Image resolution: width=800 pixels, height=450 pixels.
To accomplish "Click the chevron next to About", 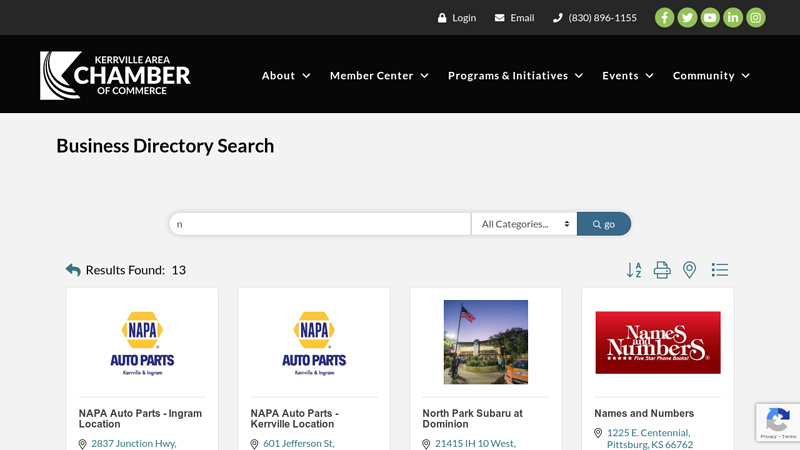I will pos(306,76).
